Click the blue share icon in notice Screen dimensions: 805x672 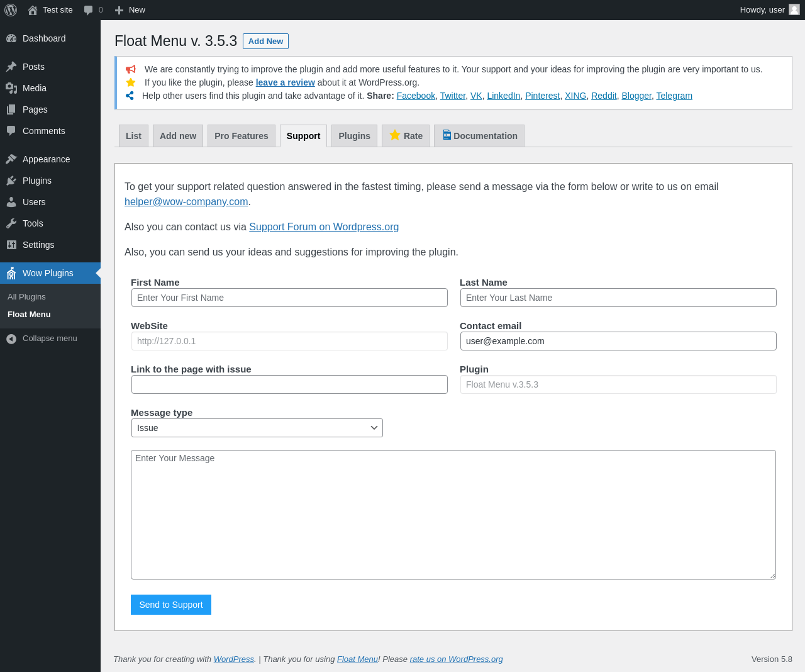pos(130,96)
